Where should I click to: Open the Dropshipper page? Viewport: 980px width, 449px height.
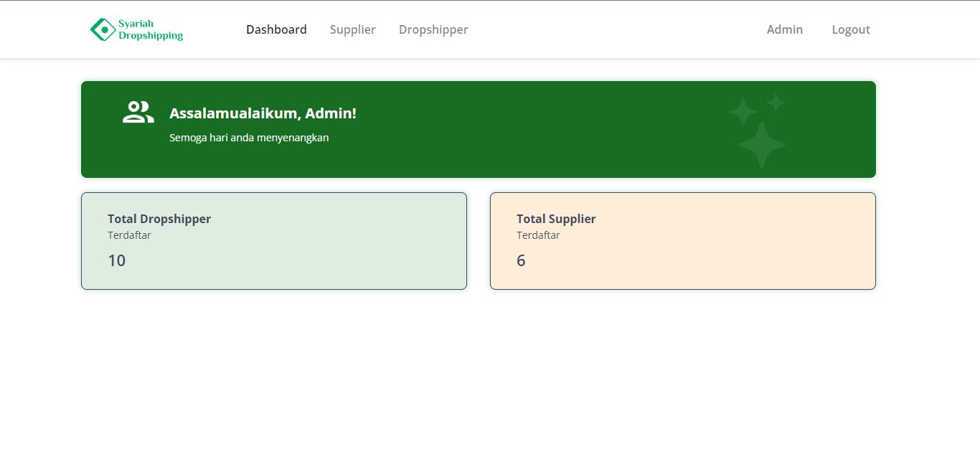pos(433,29)
